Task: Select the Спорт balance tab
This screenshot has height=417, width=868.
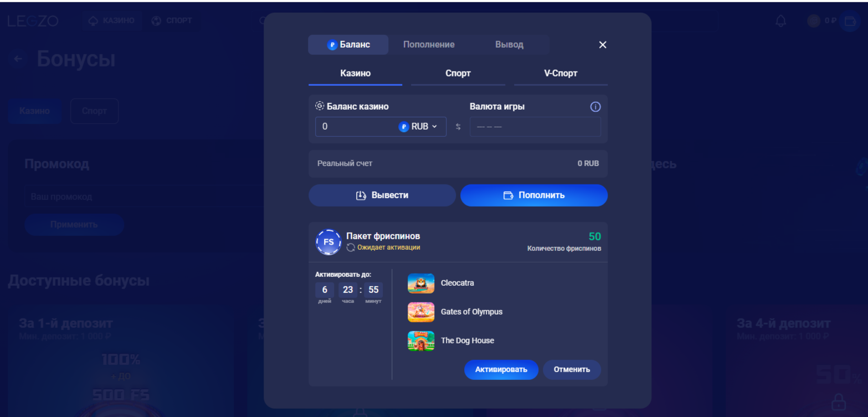Action: 458,74
